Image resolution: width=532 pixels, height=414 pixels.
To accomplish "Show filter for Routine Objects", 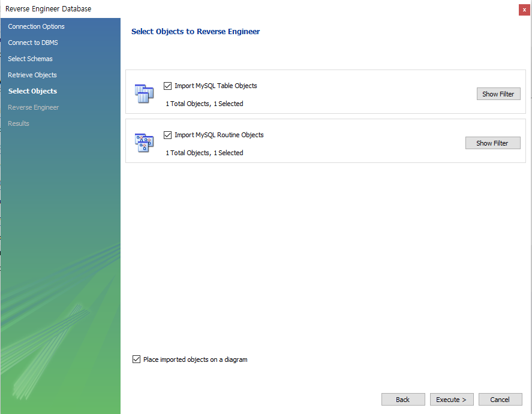I will click(x=492, y=143).
